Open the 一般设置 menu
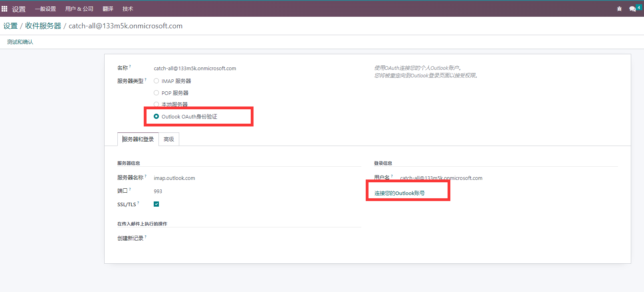This screenshot has width=644, height=292. 46,9
